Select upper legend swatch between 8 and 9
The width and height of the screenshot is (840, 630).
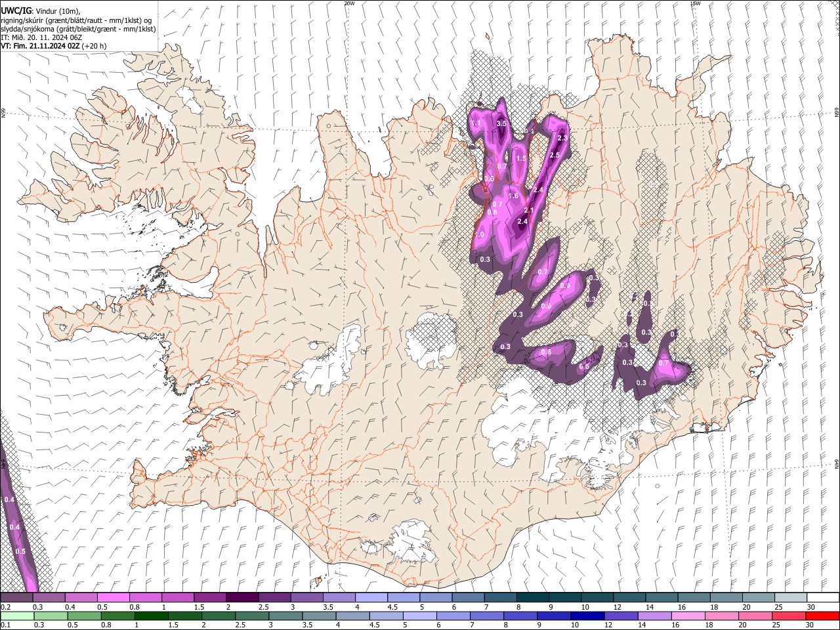(532, 597)
